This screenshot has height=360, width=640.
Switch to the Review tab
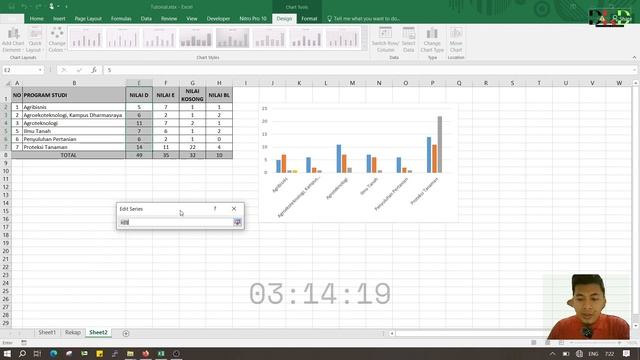pos(169,19)
